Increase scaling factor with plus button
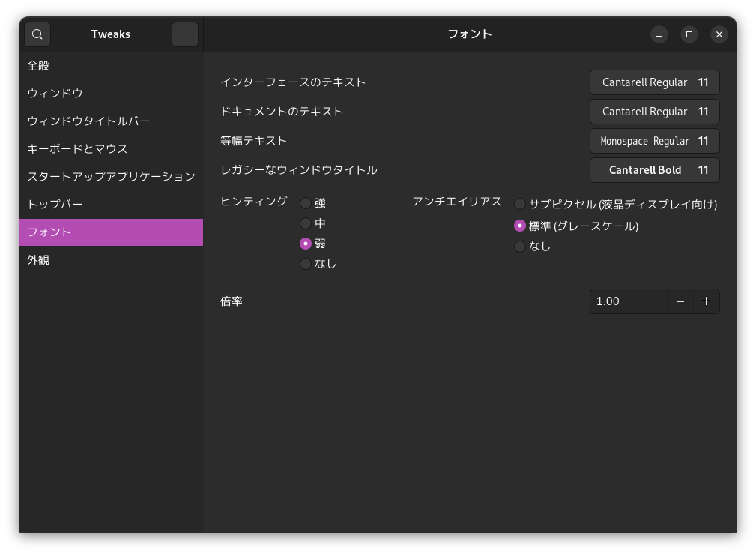This screenshot has height=554, width=756. click(x=706, y=301)
